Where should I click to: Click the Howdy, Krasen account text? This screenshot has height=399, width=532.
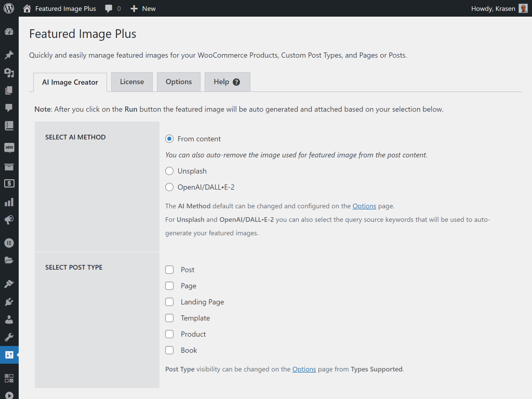(493, 8)
